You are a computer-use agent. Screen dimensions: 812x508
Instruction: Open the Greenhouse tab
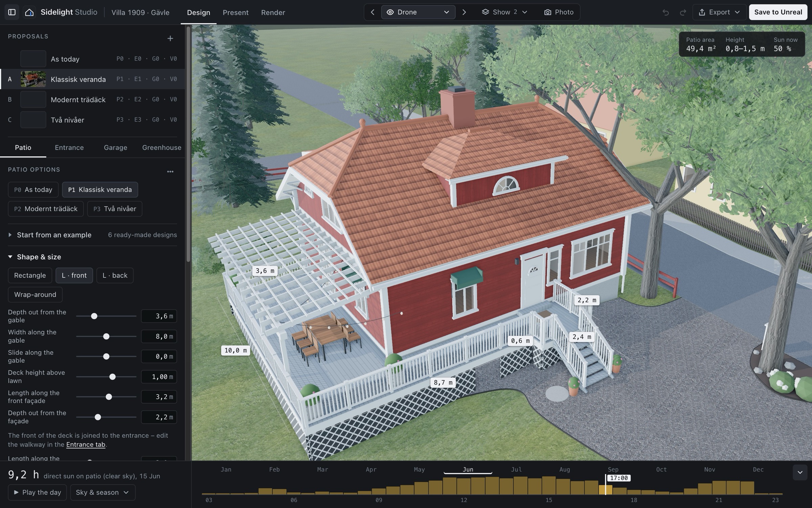pos(162,148)
